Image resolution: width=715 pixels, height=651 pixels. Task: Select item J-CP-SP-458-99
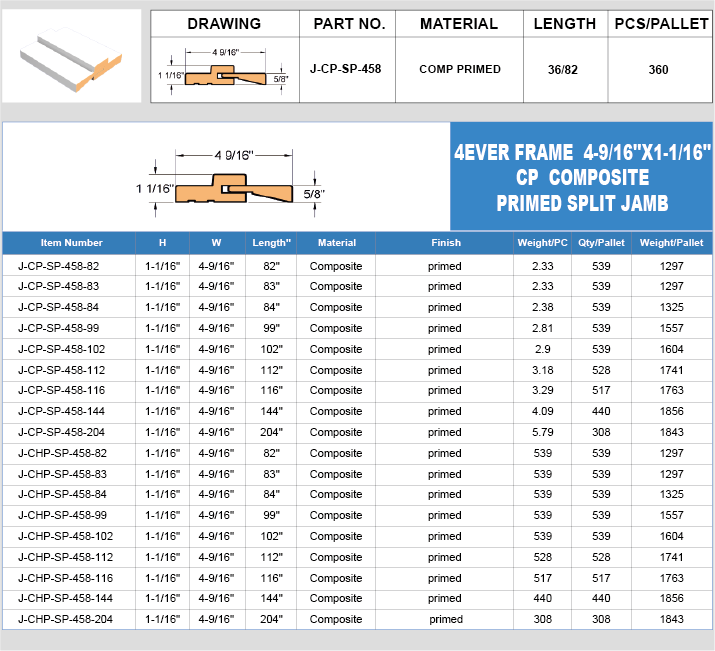click(x=58, y=328)
